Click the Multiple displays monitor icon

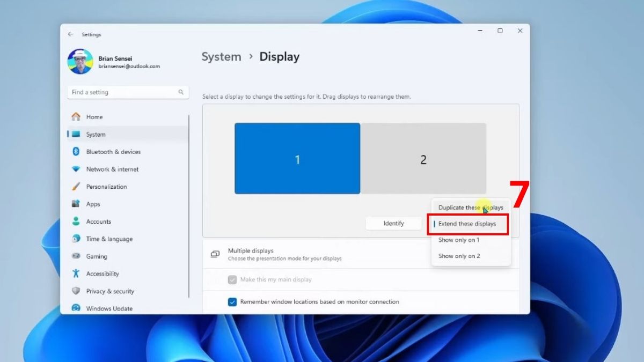pos(215,254)
